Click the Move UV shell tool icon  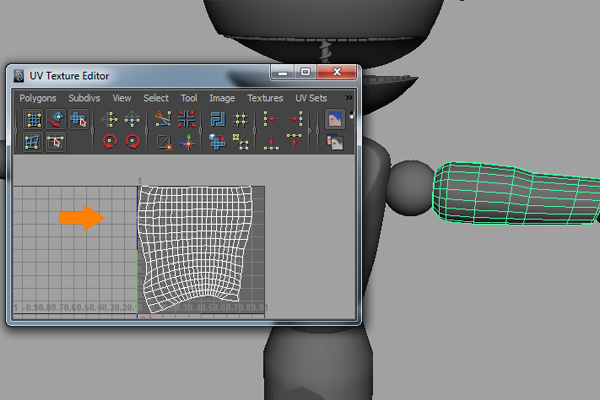pos(55,119)
